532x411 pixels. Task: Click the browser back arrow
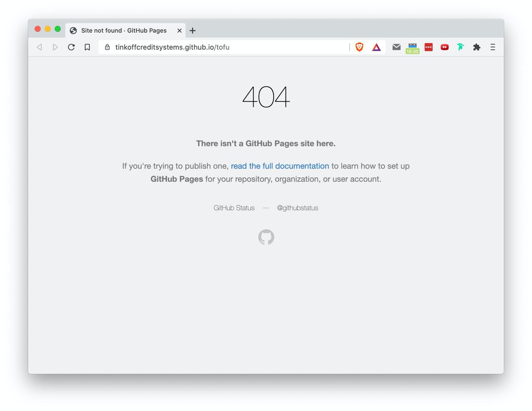[x=39, y=47]
